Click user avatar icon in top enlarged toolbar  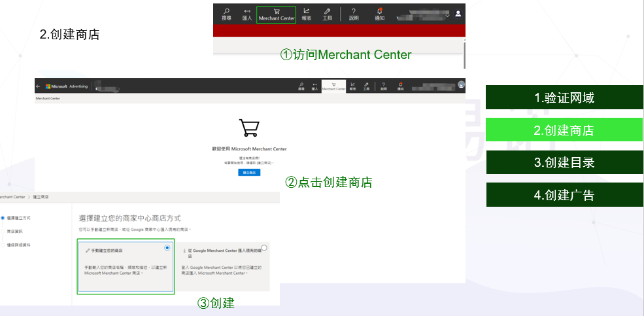point(458,14)
